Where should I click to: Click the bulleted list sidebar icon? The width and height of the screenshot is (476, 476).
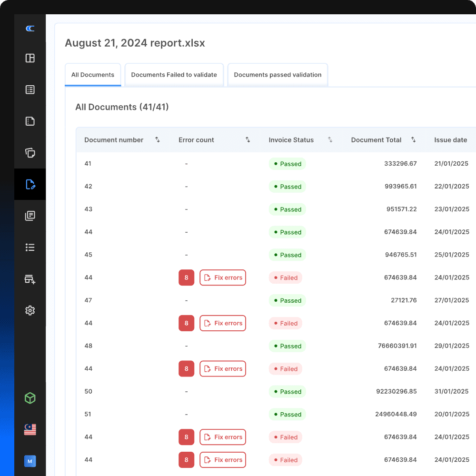tap(30, 247)
